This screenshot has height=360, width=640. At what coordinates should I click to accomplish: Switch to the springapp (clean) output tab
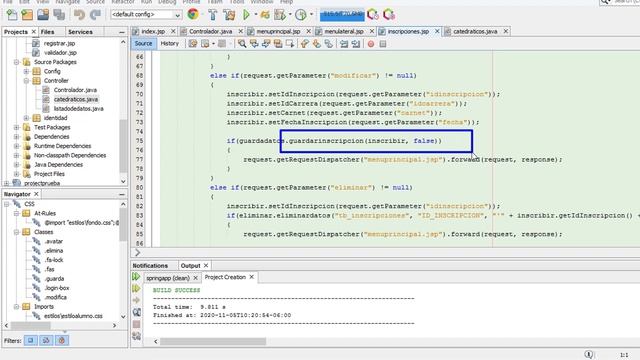tap(168, 278)
